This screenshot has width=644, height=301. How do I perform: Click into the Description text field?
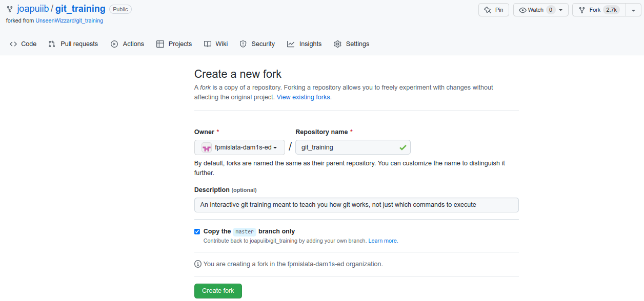click(356, 205)
